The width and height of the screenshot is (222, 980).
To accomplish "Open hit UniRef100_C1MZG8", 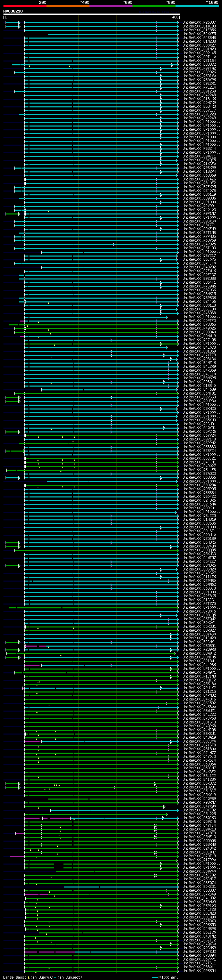I will pyautogui.click(x=199, y=41).
